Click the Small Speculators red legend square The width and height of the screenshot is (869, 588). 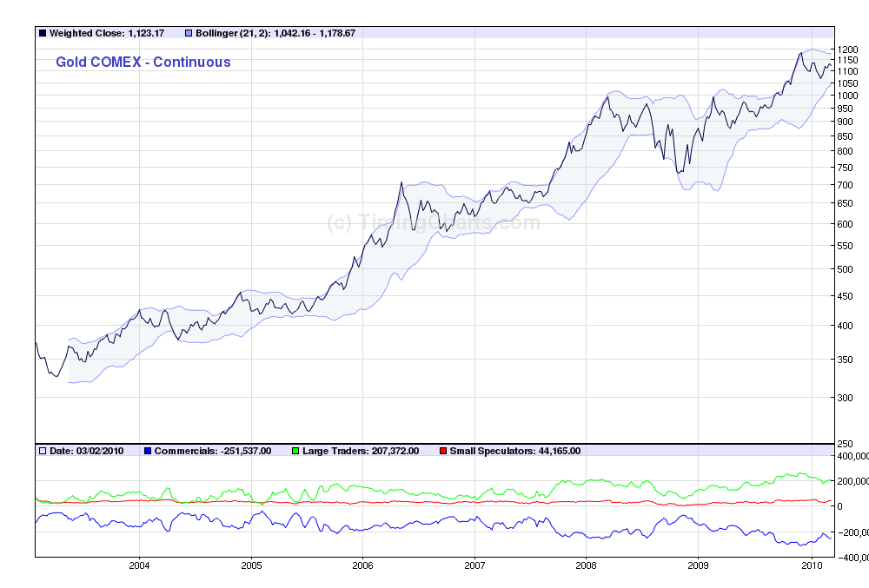click(x=443, y=452)
